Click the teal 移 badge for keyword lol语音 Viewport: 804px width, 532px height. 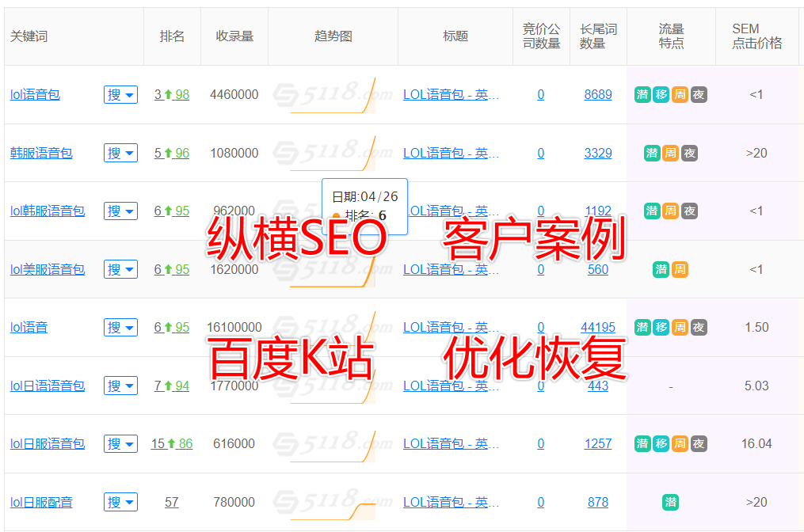660,327
